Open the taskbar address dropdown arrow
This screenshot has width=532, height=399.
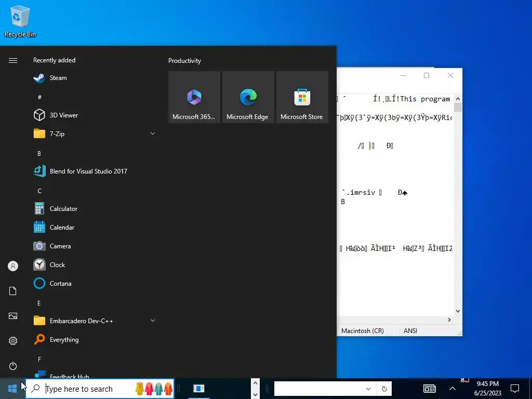368,389
